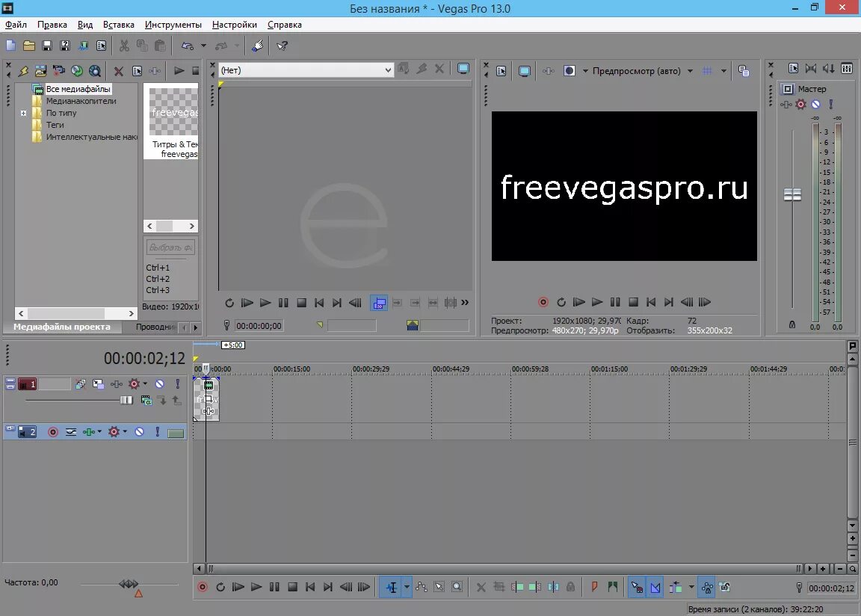This screenshot has width=861, height=616.
Task: Open video preview project properties icon
Action: [501, 71]
